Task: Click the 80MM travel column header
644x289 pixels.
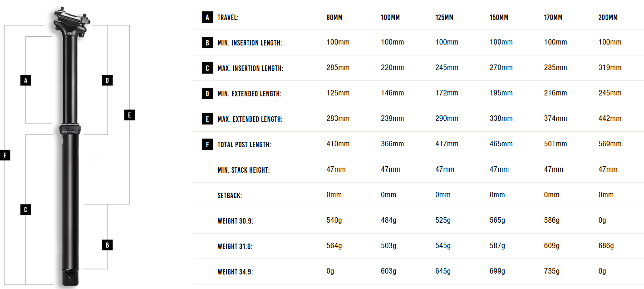Action: tap(334, 18)
